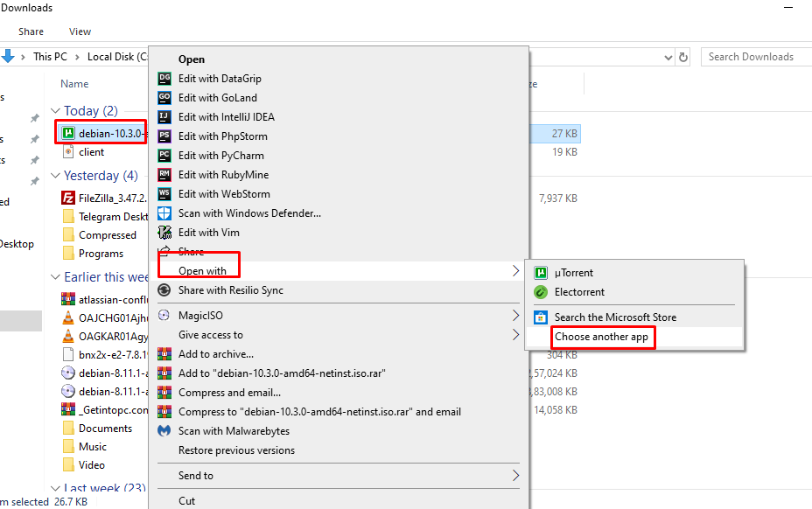Open the address bar dropdown

tap(669, 56)
